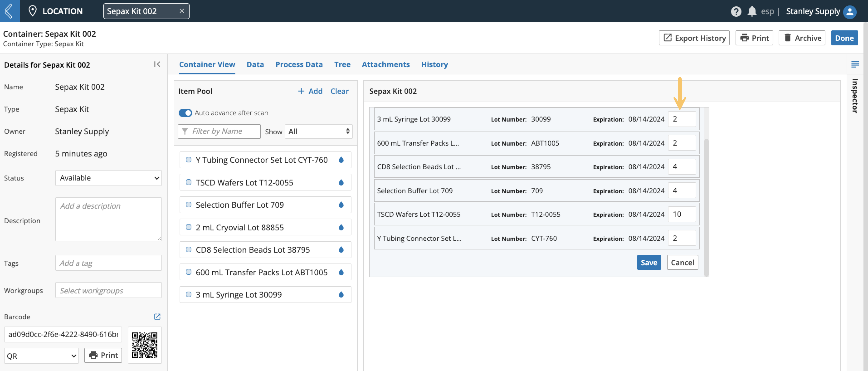868x371 pixels.
Task: Click the filter funnel icon
Action: click(x=185, y=131)
